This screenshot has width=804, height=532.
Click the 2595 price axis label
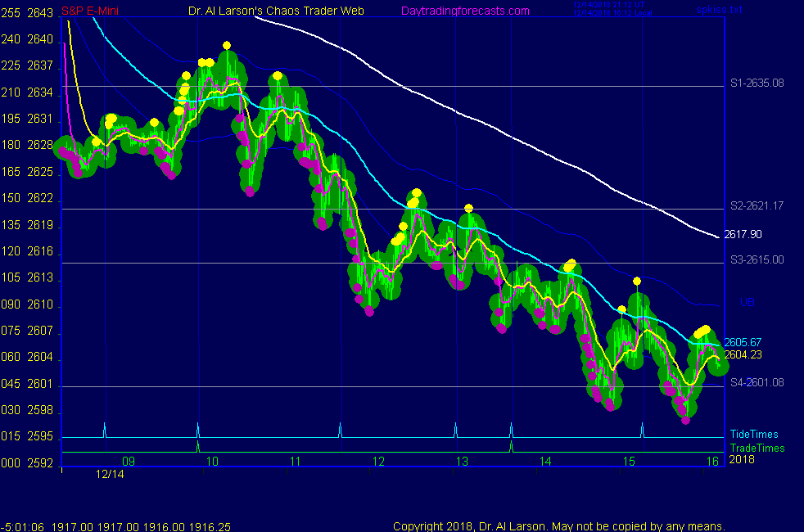[x=40, y=437]
